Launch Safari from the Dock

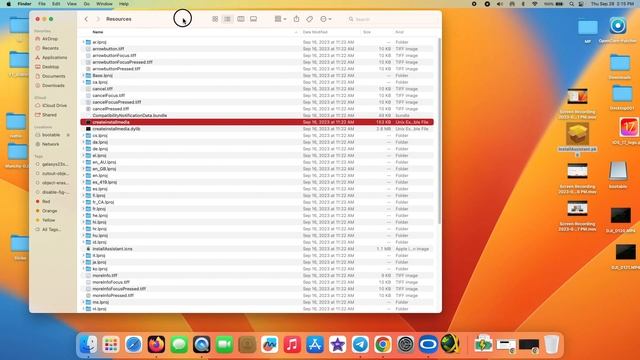point(133,344)
